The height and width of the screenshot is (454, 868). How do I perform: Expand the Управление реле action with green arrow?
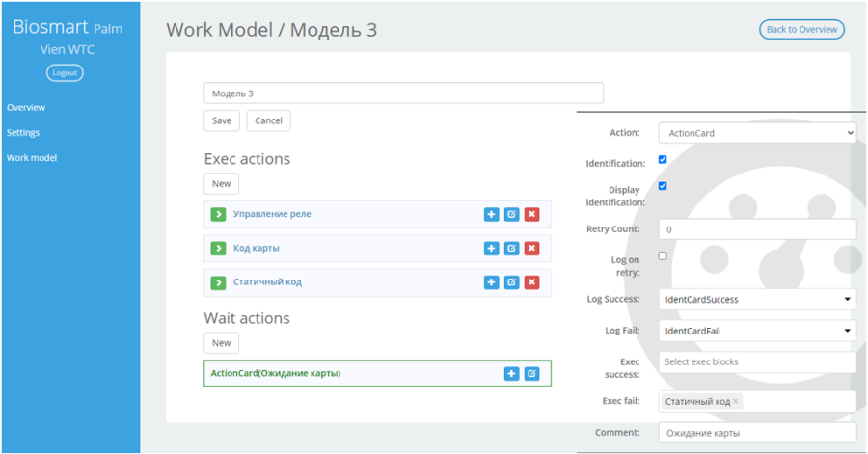218,214
